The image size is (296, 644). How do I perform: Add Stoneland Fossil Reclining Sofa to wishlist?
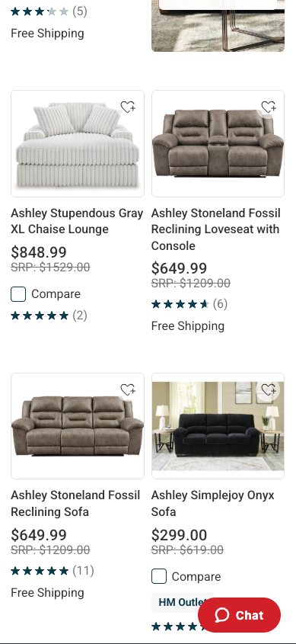point(128,389)
